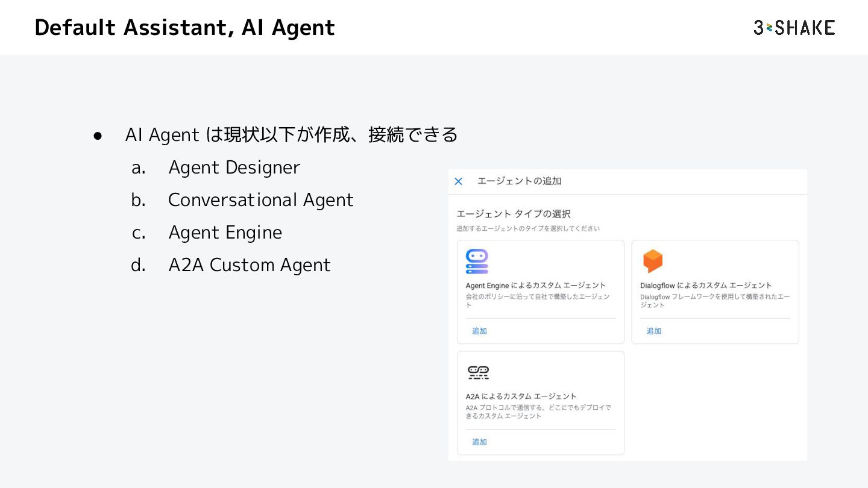This screenshot has height=488, width=868.
Task: Click the A2A Custom Agent list item
Action: [x=250, y=265]
